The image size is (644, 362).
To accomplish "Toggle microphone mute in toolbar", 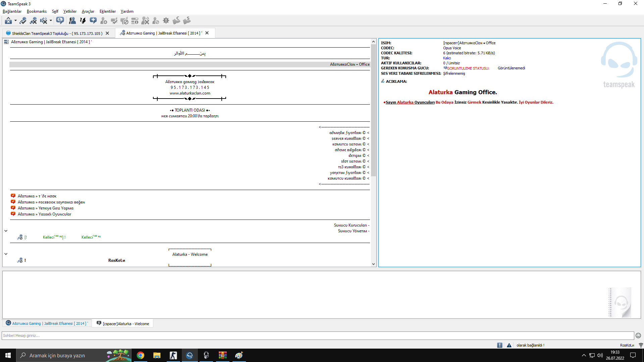I will pyautogui.click(x=33, y=21).
